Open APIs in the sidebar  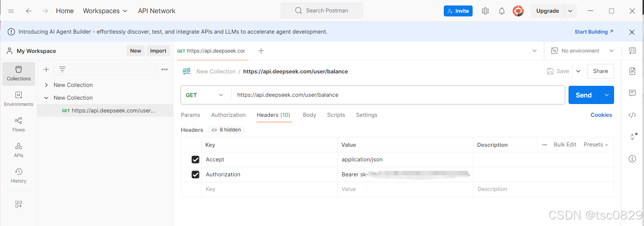pos(19,150)
